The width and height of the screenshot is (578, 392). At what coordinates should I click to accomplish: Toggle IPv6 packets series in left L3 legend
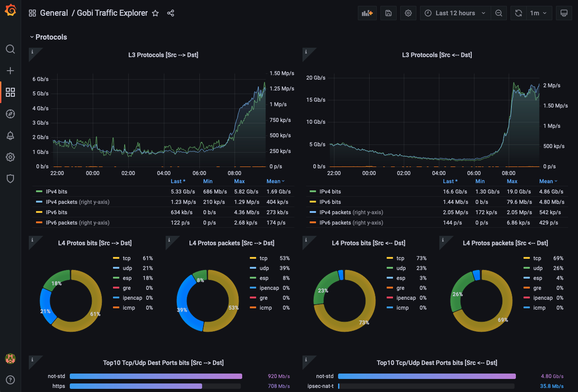click(77, 223)
